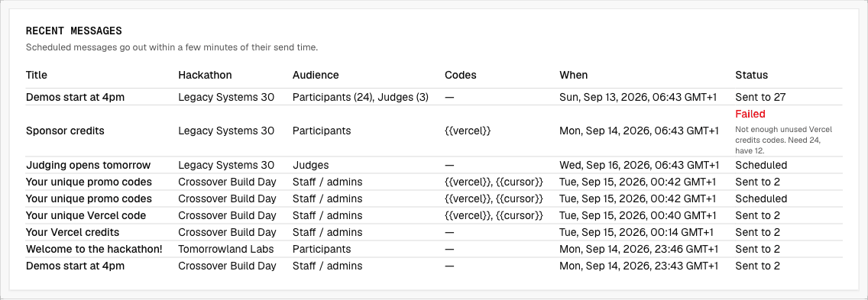
Task: Click the Sun, Sep 13, 2026, 06:43 timestamp
Action: click(638, 98)
